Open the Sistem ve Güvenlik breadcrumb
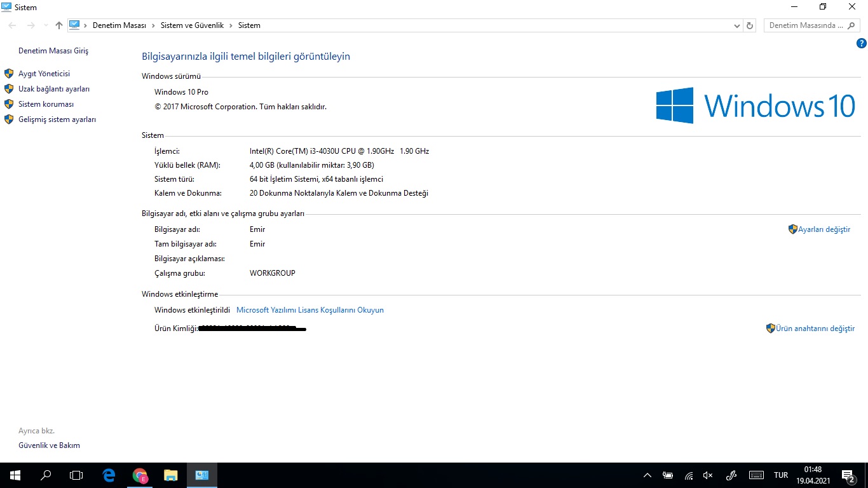This screenshot has width=868, height=488. pyautogui.click(x=192, y=25)
